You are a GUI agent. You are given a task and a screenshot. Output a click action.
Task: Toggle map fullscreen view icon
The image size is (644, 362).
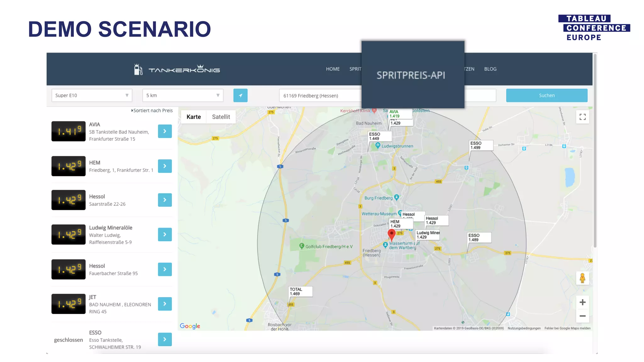[x=582, y=117]
